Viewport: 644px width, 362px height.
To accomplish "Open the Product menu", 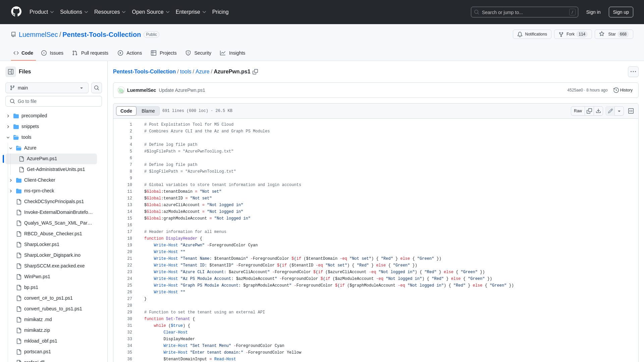I will (42, 12).
